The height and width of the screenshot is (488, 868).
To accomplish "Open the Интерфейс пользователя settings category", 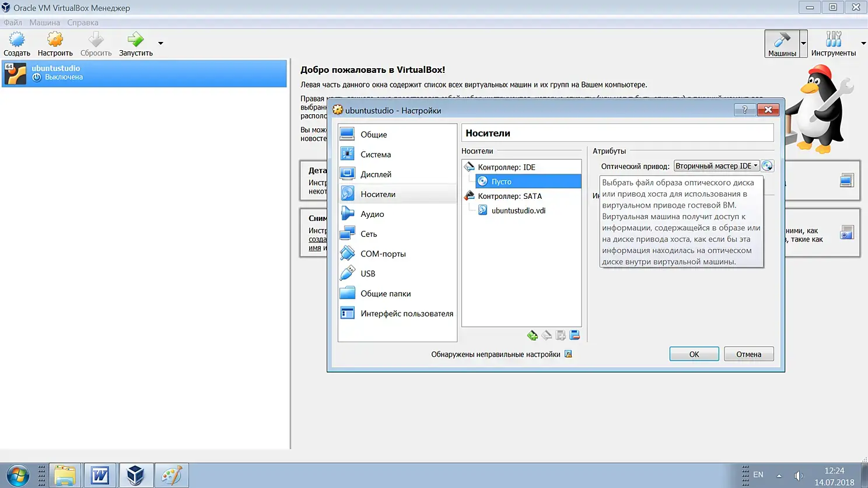I will 397,313.
